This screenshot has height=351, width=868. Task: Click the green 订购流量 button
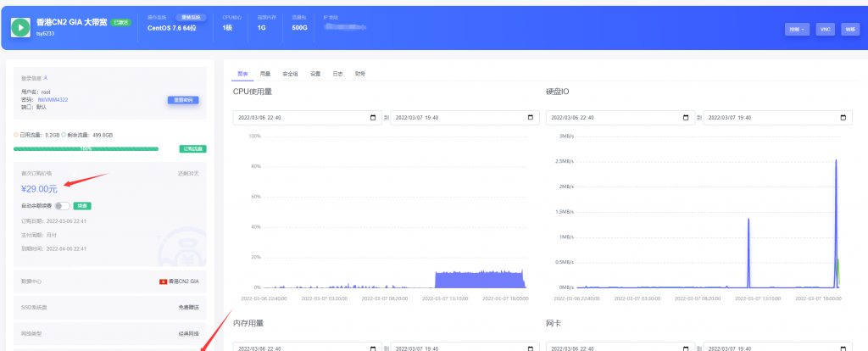pos(192,149)
